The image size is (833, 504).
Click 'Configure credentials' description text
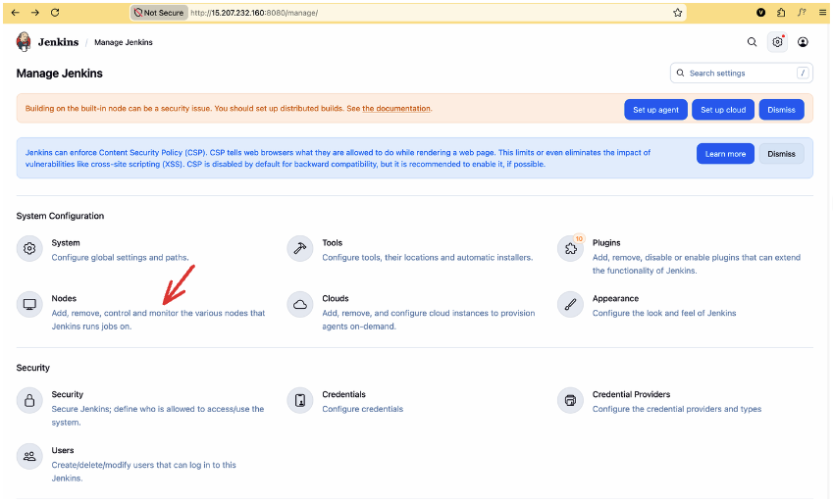click(362, 409)
